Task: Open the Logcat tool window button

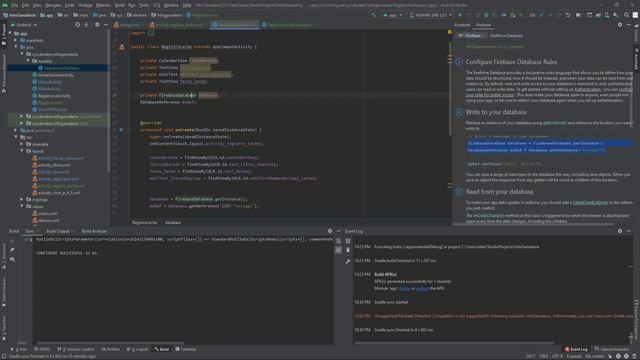Action: [138, 349]
